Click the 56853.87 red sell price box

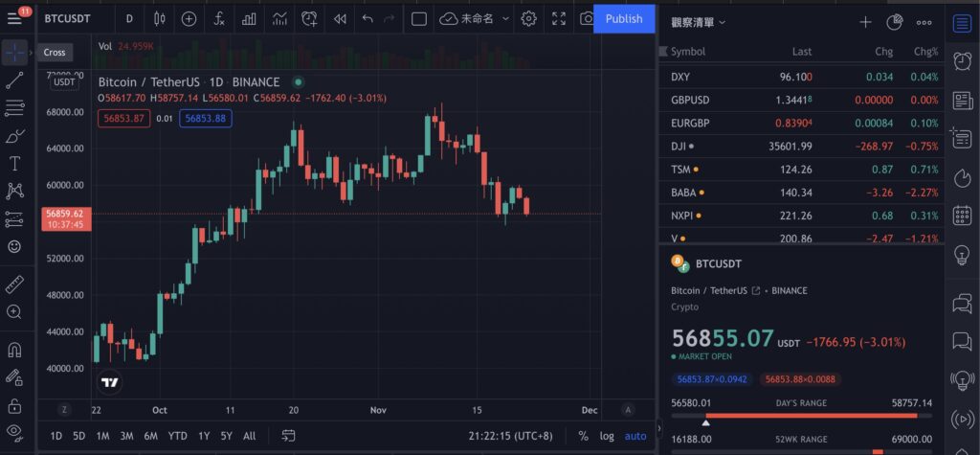click(123, 118)
